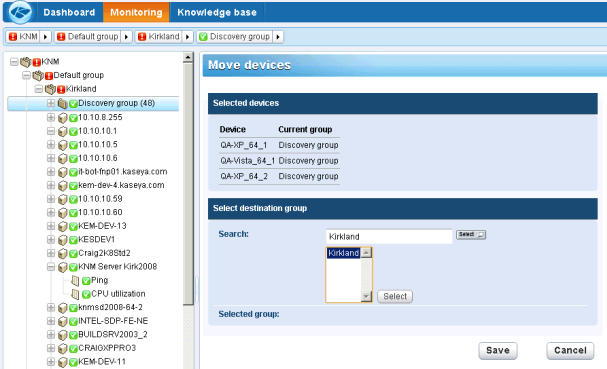Click green status check for BUILDSRV2003_2

tap(73, 335)
